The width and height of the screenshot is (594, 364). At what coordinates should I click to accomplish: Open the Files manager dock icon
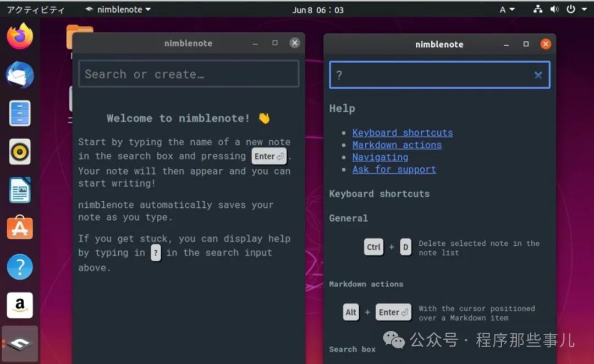20,113
